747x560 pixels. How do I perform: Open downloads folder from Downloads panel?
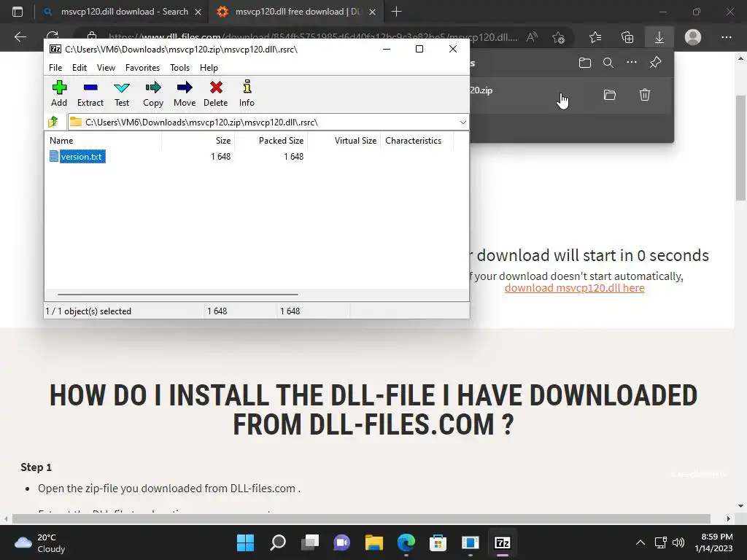[x=585, y=63]
